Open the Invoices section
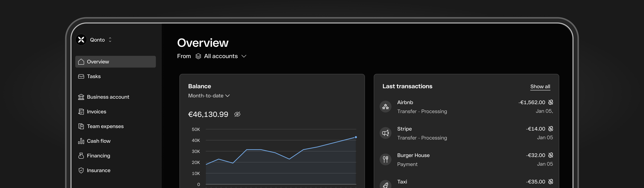The image size is (644, 188). coord(96,111)
